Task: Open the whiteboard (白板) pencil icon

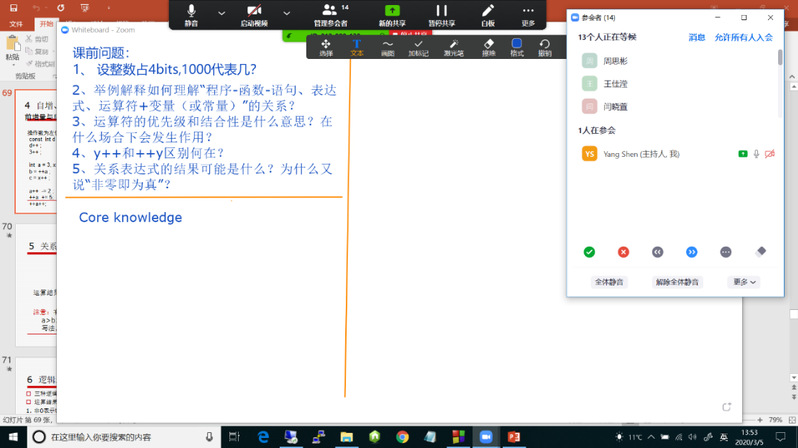Action: (x=488, y=13)
